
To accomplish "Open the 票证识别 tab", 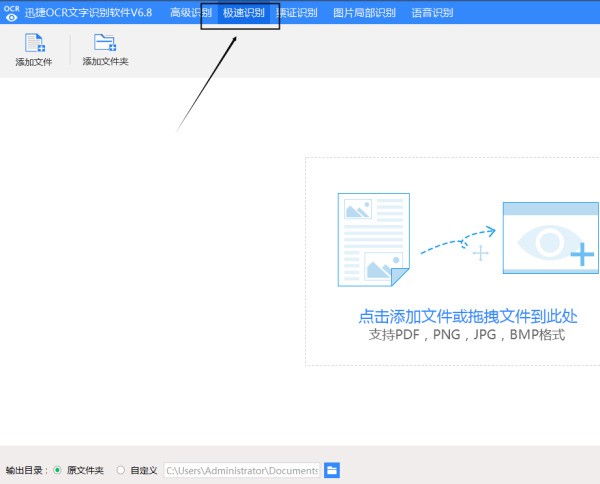I will [x=297, y=13].
